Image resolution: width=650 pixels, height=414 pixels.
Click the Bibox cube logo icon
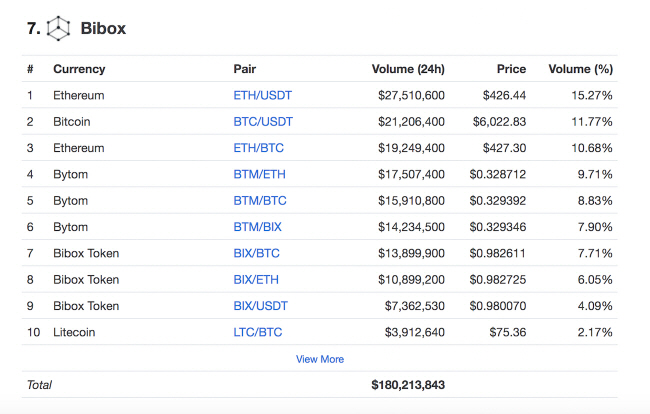pyautogui.click(x=58, y=28)
